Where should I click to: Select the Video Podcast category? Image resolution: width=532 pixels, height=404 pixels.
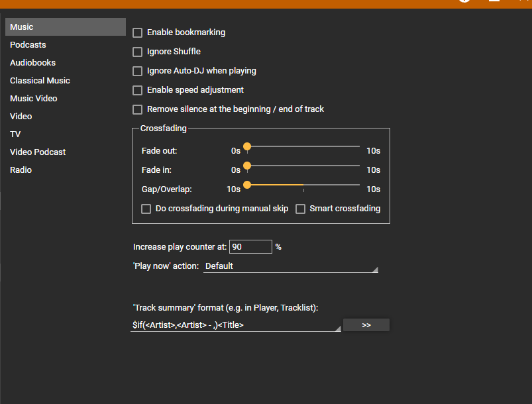click(66, 152)
